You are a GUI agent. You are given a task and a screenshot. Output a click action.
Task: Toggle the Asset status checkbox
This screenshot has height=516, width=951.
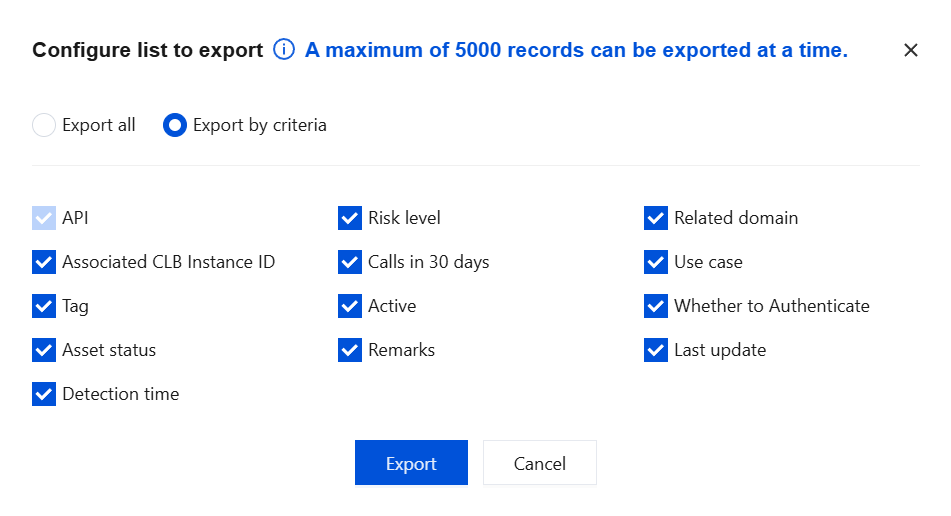point(44,350)
